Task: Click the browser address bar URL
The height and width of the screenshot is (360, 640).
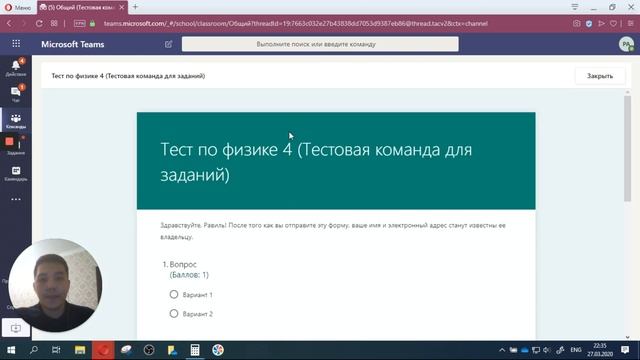Action: (296, 24)
